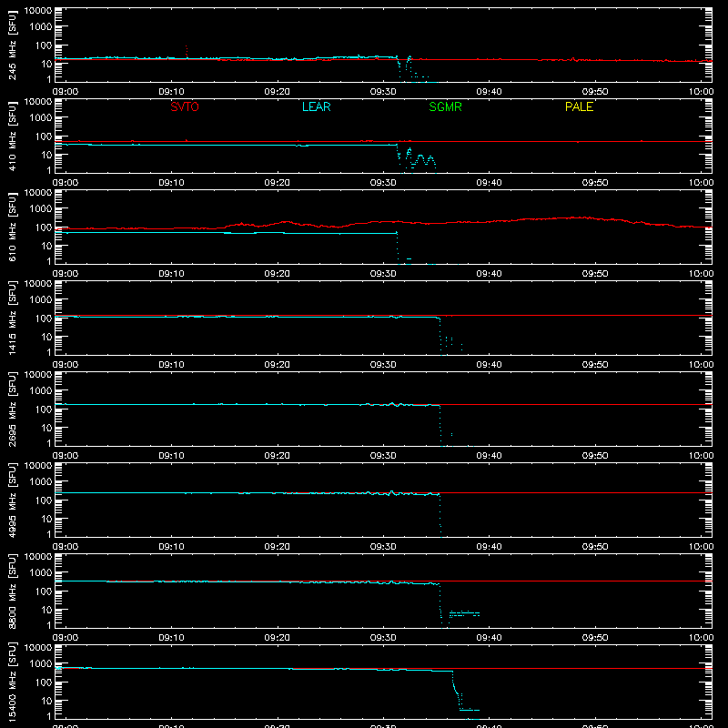
Task: Click 09:50 tick label under 4995 MHz panel
Action: point(595,547)
